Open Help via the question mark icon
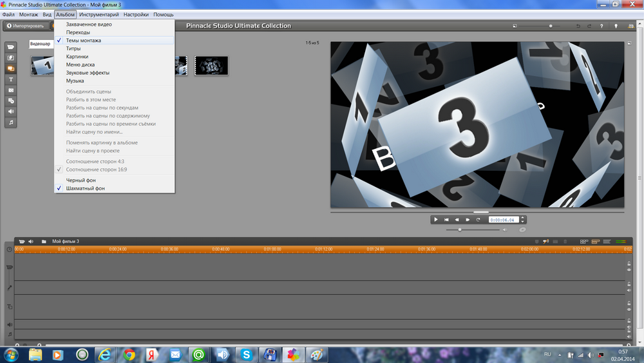 (601, 26)
